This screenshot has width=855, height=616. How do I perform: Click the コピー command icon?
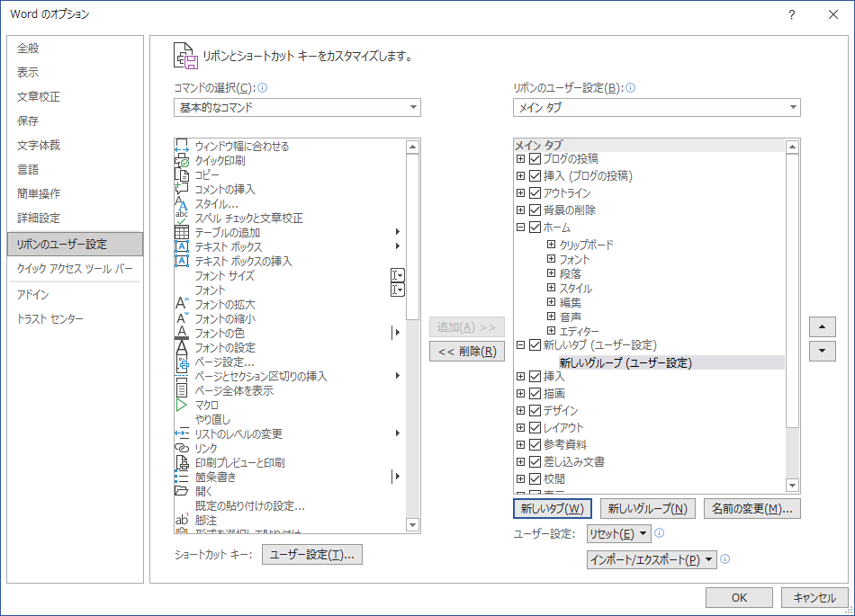click(182, 174)
